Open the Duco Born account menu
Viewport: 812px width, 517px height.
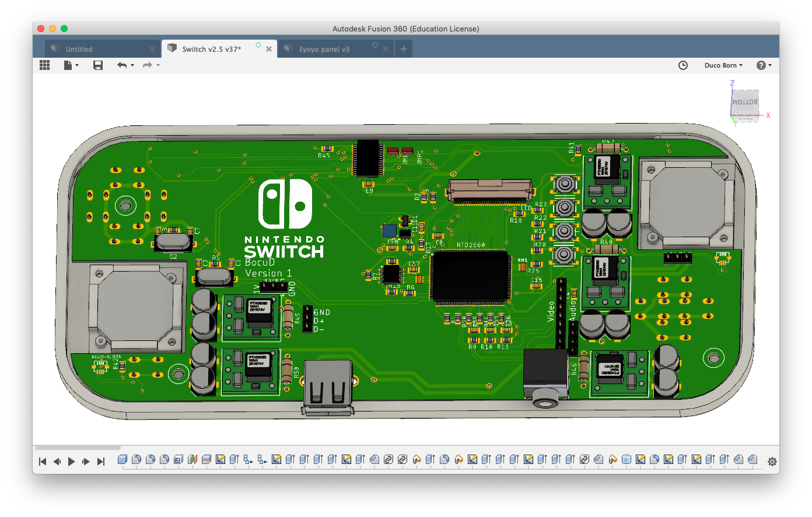click(x=723, y=65)
